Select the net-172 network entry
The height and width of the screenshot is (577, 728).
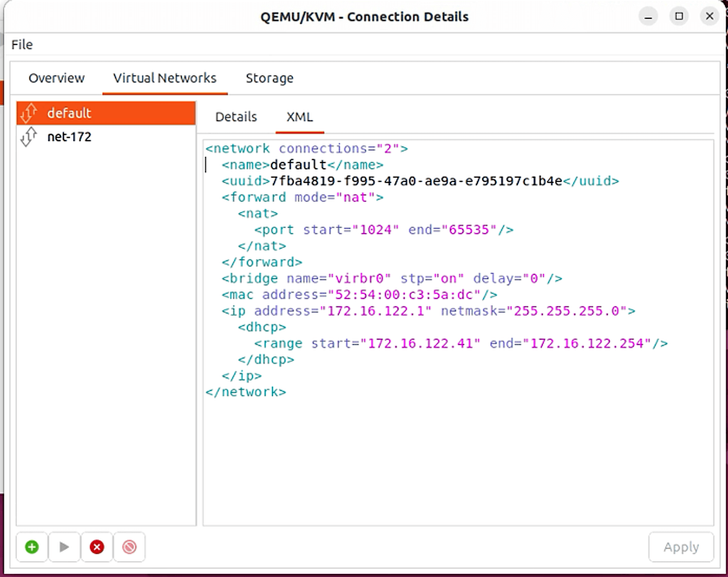click(70, 137)
